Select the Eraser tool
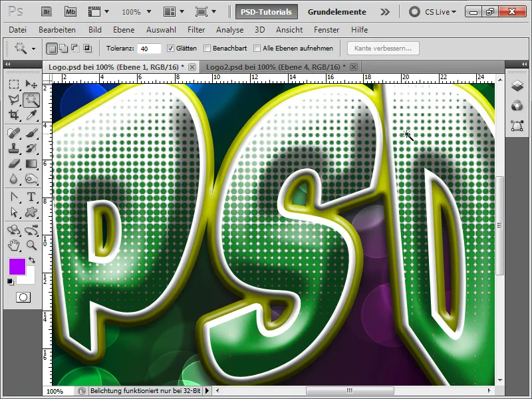Screen dimensions: 532x399 (13, 164)
